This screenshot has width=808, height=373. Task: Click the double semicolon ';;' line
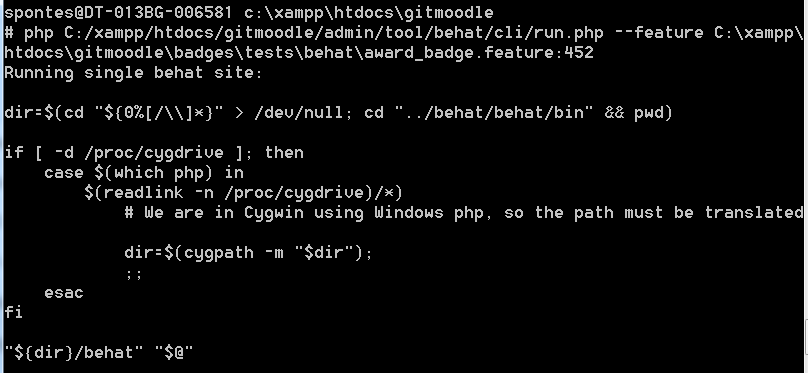133,274
